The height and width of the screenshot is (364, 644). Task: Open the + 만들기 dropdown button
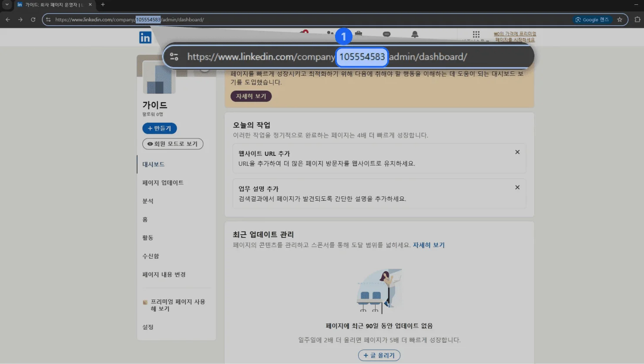pyautogui.click(x=160, y=128)
